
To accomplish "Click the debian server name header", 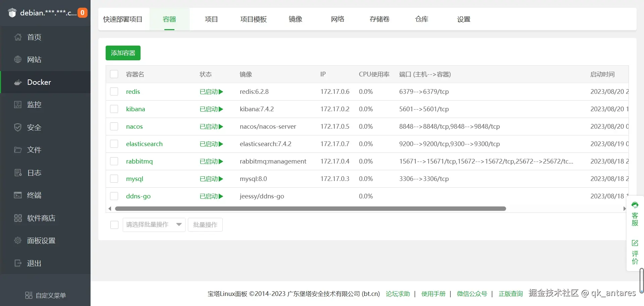I will click(x=48, y=13).
